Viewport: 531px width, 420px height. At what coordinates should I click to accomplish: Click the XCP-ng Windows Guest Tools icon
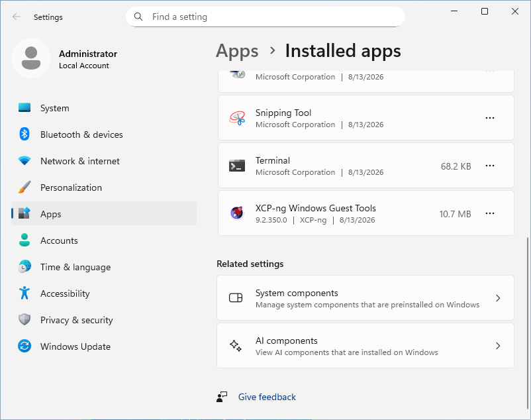point(237,213)
